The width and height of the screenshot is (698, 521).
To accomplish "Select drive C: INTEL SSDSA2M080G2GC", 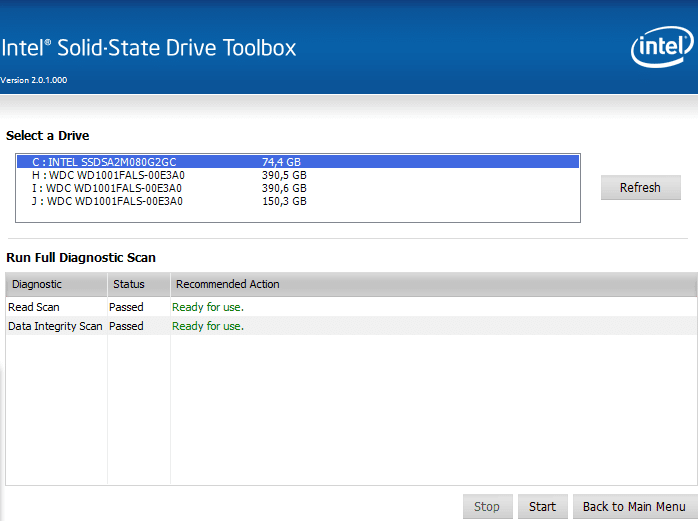I will 298,162.
